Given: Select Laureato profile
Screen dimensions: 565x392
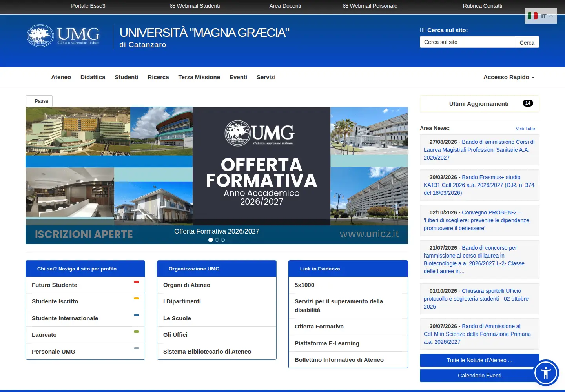Looking at the screenshot, I should coord(85,335).
